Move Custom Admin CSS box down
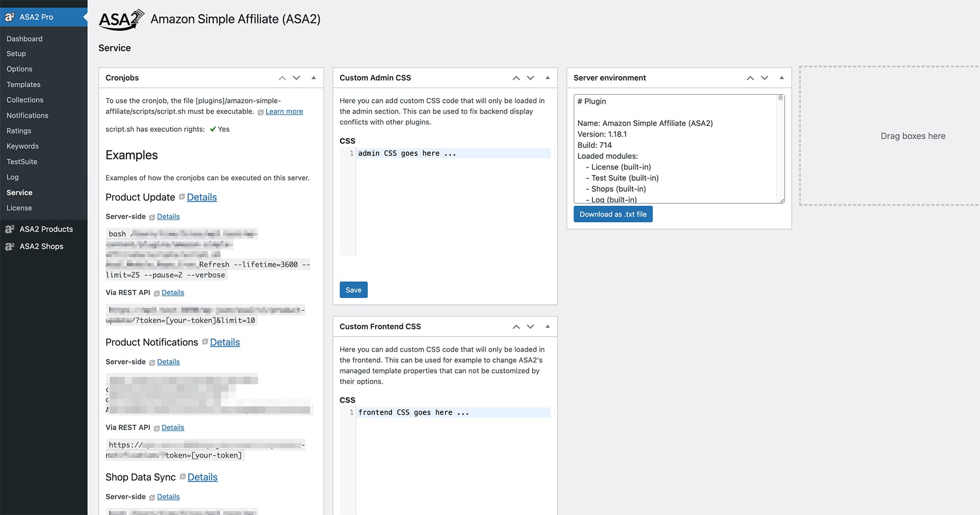The height and width of the screenshot is (515, 980). click(x=531, y=78)
